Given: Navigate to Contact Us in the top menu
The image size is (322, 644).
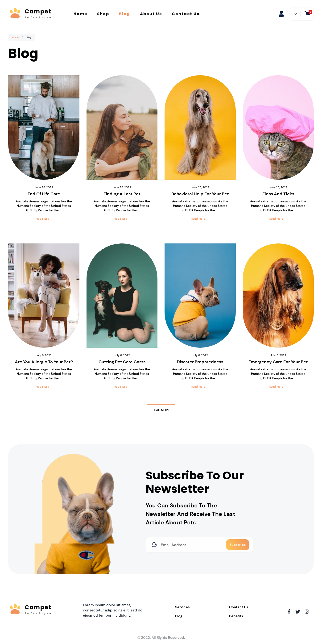Looking at the screenshot, I should click(x=186, y=14).
